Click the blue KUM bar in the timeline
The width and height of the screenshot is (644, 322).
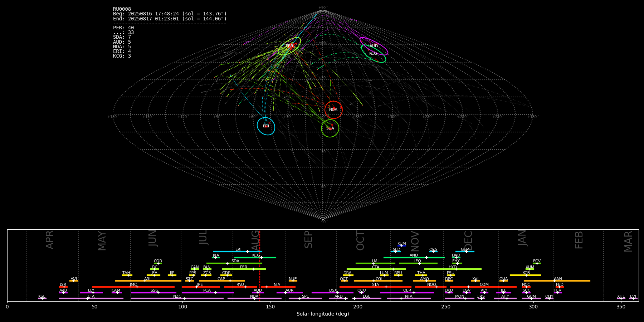coord(402,246)
